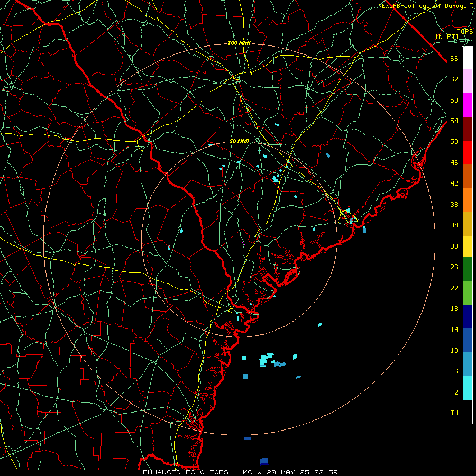Click the legend value 46
This screenshot has width=476, height=476.
[x=454, y=163]
